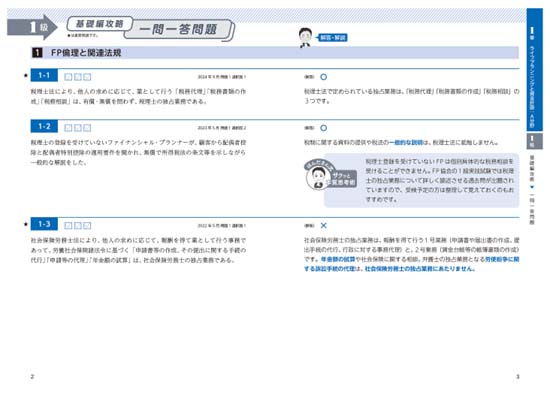Tick the first check box of question 1-3

(68, 226)
